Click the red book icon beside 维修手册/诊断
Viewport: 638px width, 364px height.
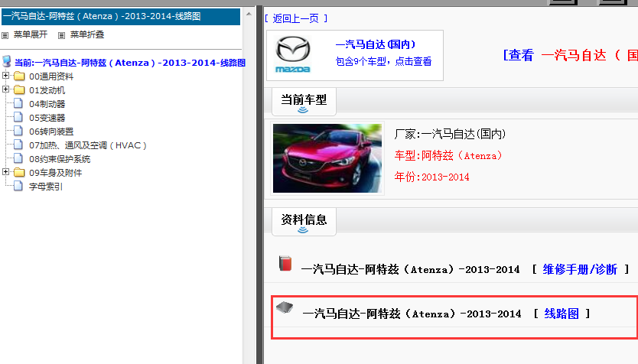(285, 263)
